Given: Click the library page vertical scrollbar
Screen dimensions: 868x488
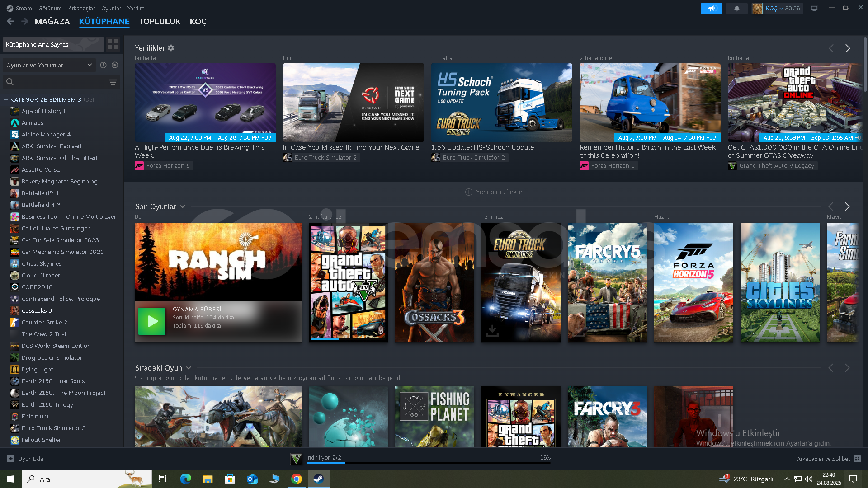Looking at the screenshot, I should tap(865, 66).
